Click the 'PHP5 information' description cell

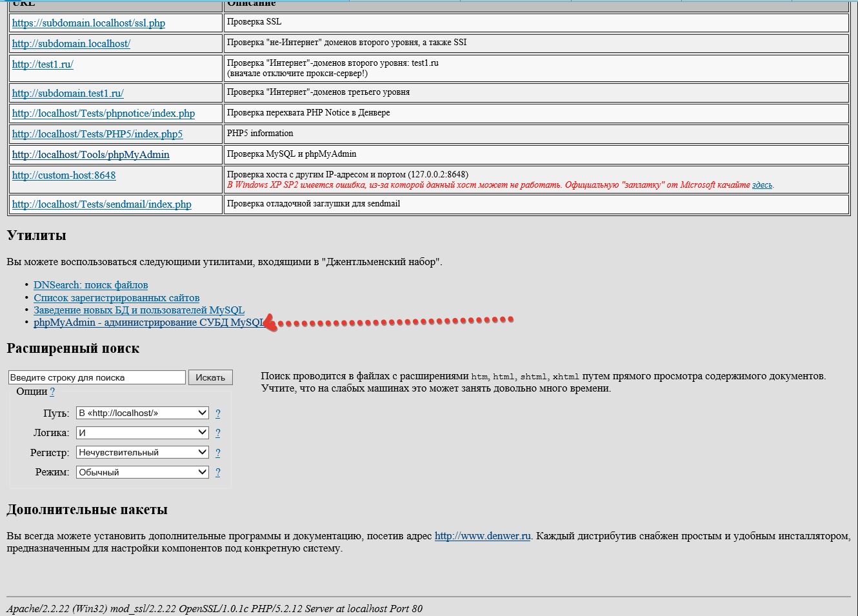pyautogui.click(x=536, y=134)
